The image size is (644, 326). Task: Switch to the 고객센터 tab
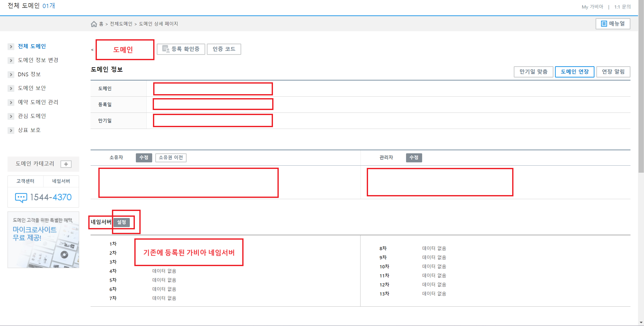[25, 181]
